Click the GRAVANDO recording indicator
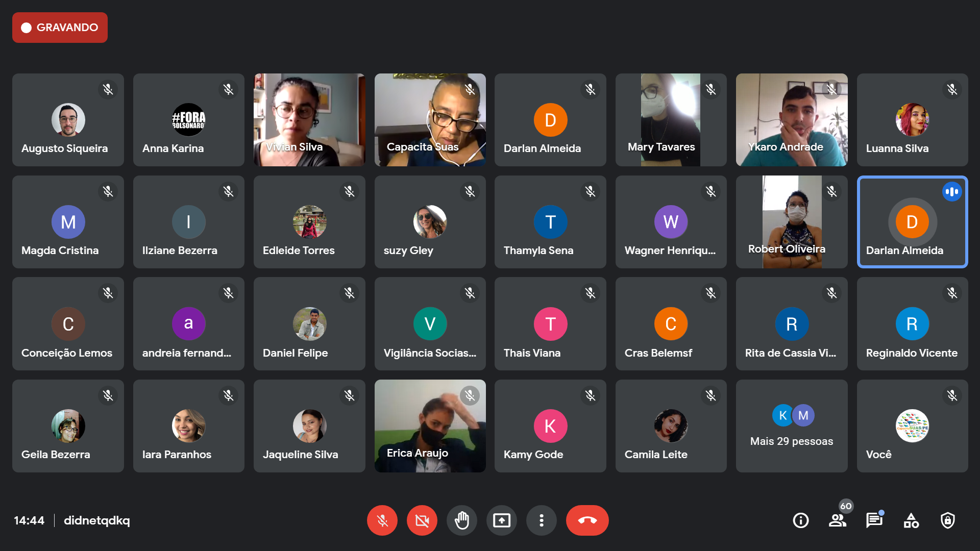Screen dimensions: 980x551 click(60, 28)
